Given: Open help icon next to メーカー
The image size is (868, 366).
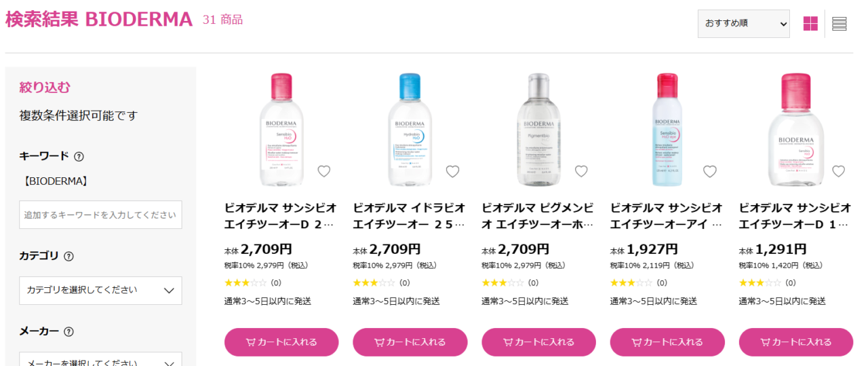Looking at the screenshot, I should [x=68, y=332].
